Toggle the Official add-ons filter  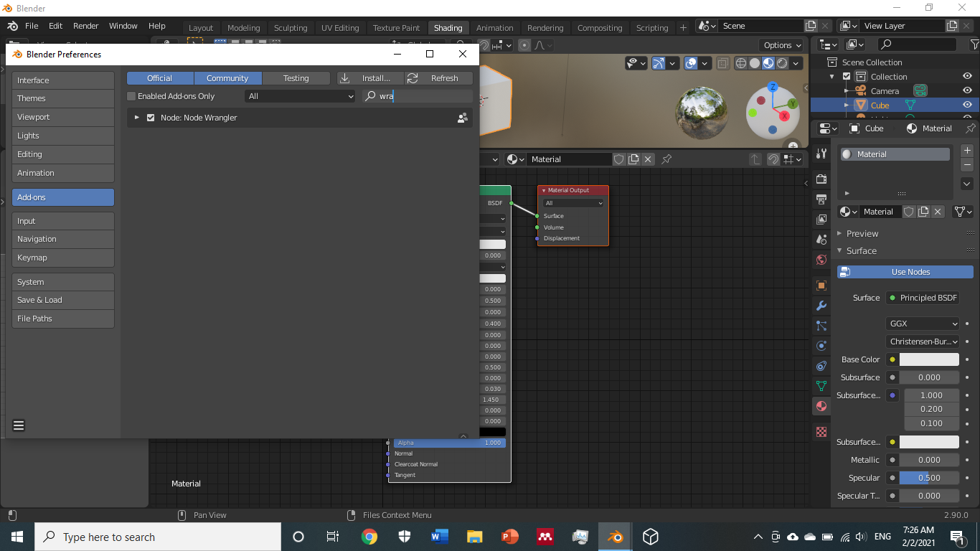tap(160, 78)
